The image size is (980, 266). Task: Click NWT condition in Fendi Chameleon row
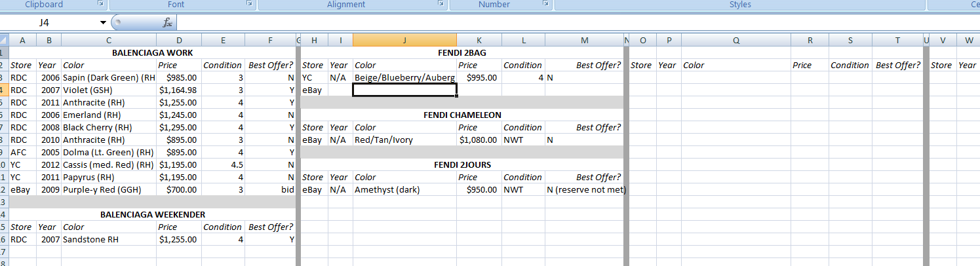point(523,140)
